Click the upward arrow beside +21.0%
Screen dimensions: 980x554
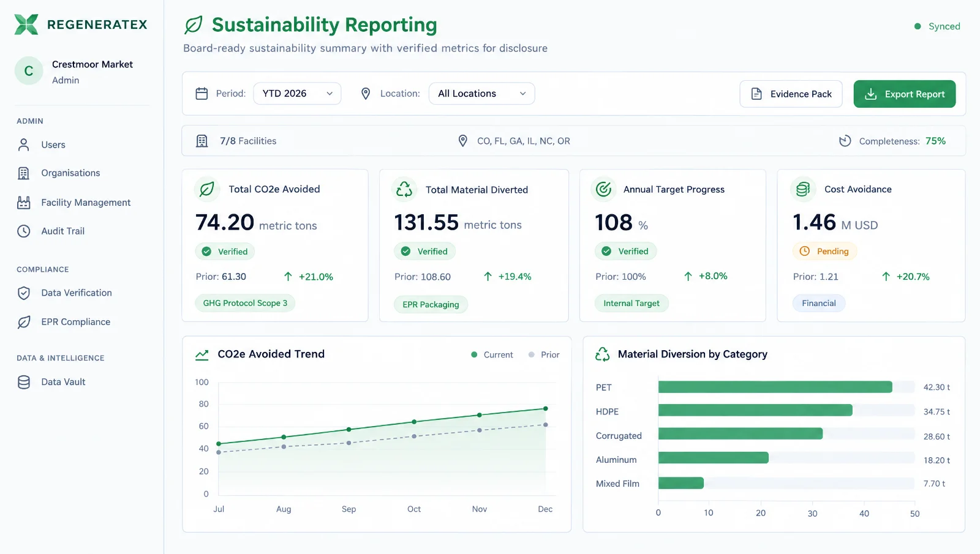(x=288, y=277)
